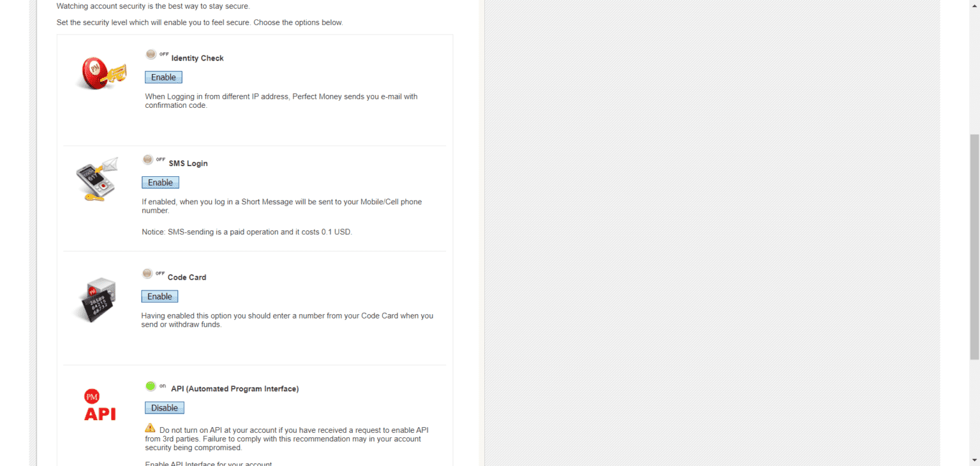Click the Identity Check red key icon
Image resolution: width=980 pixels, height=466 pixels.
(x=101, y=72)
